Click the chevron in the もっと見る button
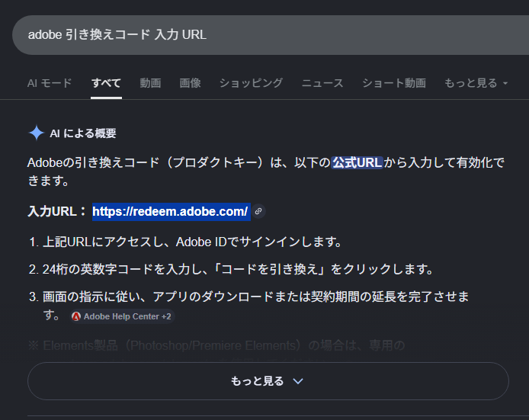 click(298, 381)
